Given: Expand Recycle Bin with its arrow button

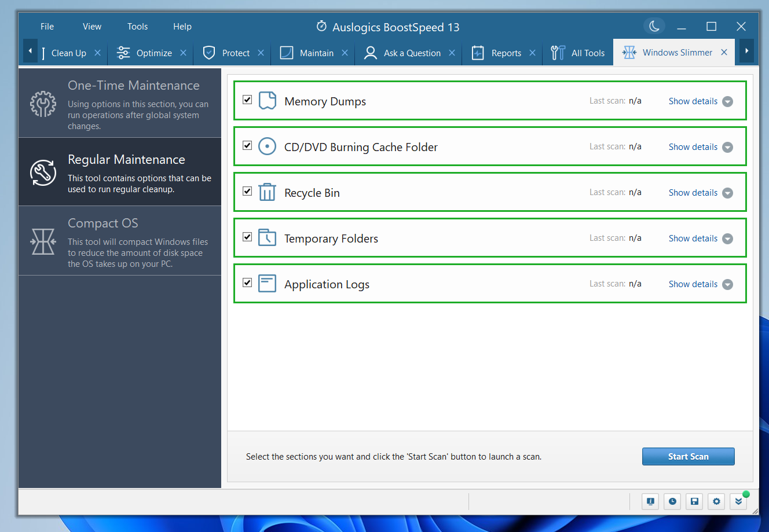Looking at the screenshot, I should [728, 193].
